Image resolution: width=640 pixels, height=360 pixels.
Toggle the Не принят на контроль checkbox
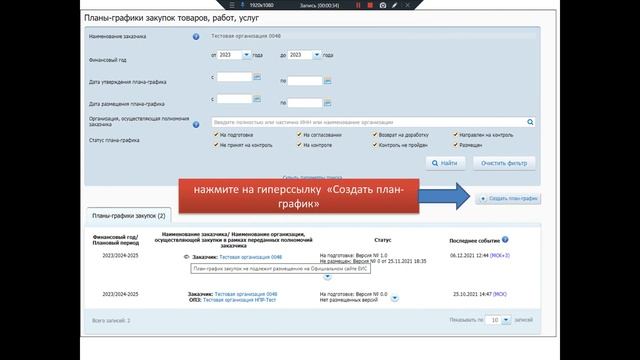click(x=216, y=144)
